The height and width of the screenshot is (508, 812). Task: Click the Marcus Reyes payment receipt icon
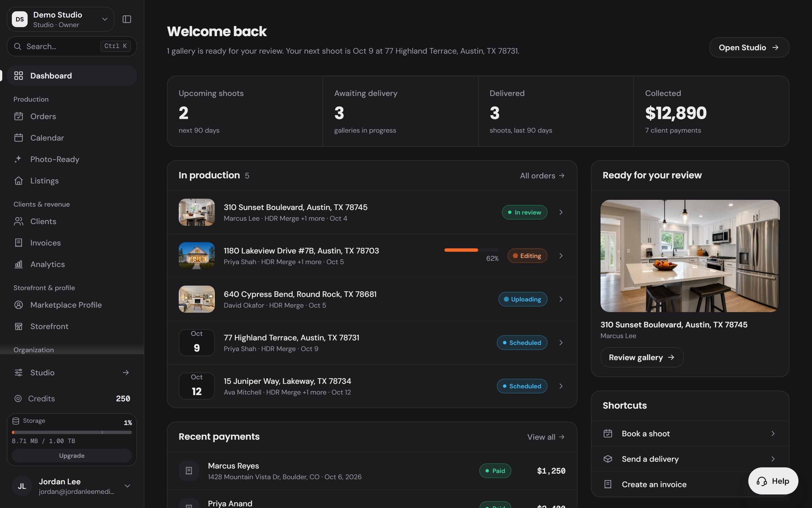(189, 471)
